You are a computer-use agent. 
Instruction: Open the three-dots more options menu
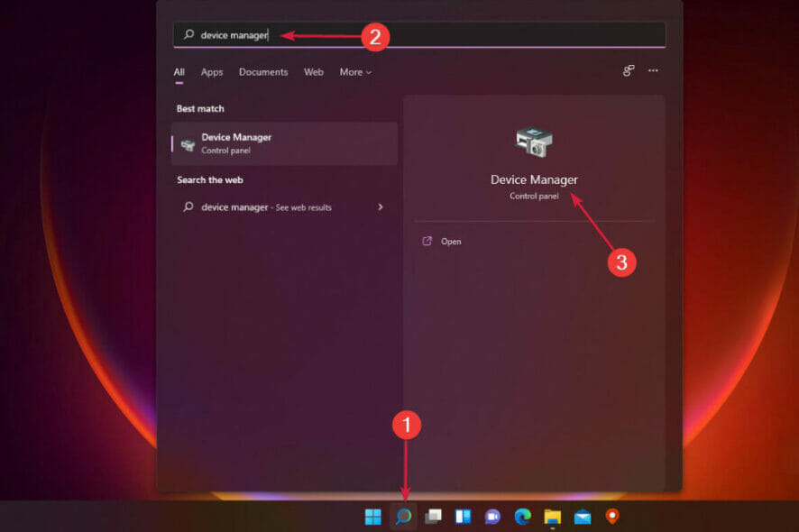(653, 71)
